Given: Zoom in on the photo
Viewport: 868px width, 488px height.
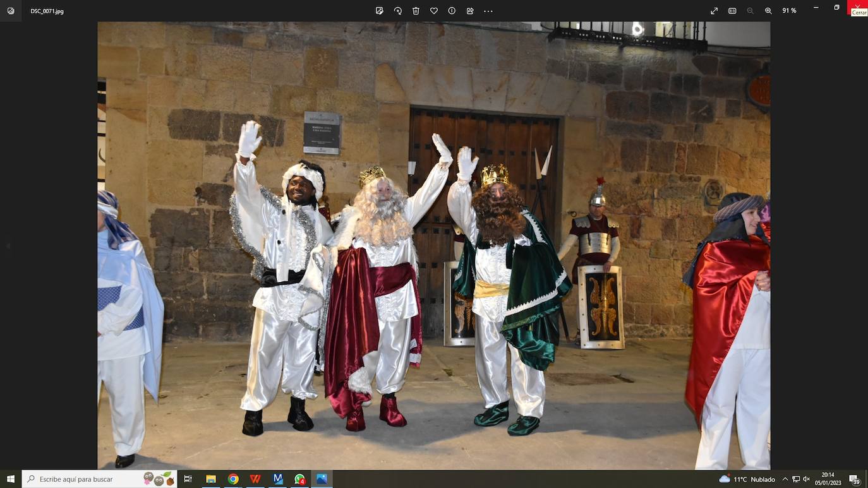Looking at the screenshot, I should (x=768, y=11).
